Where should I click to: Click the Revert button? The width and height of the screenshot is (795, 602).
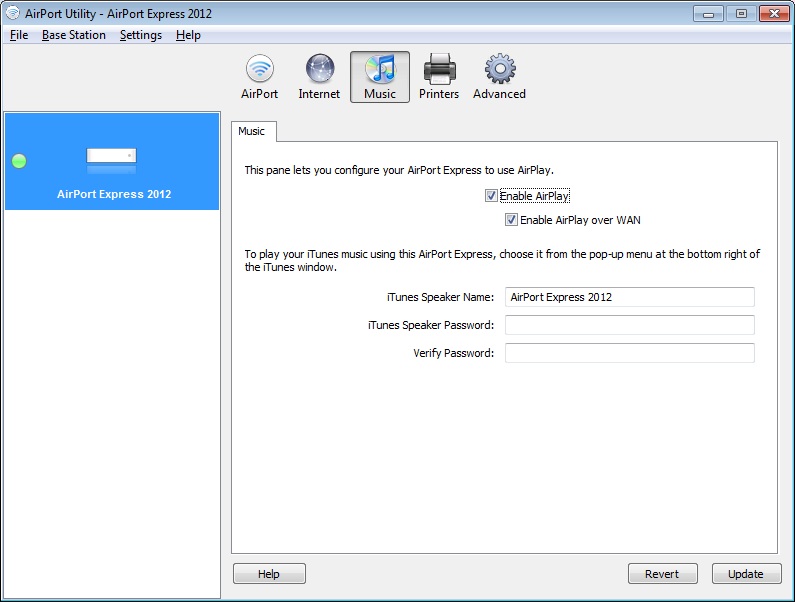coord(662,574)
